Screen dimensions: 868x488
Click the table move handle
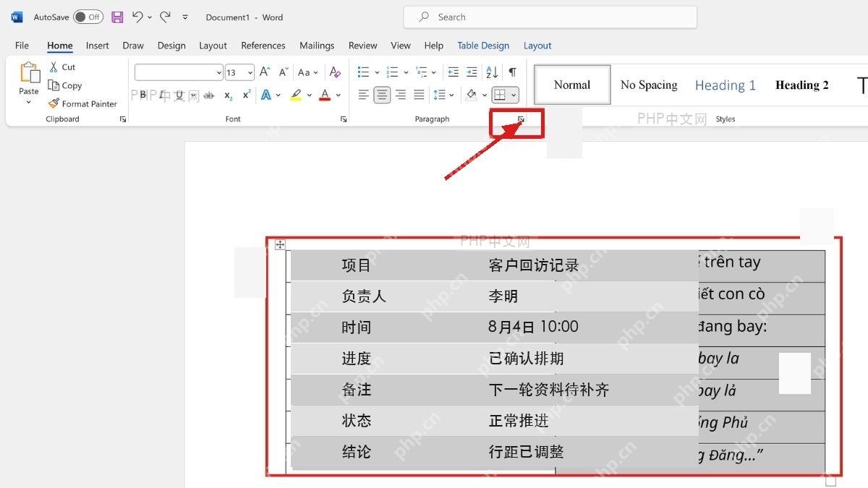[280, 245]
